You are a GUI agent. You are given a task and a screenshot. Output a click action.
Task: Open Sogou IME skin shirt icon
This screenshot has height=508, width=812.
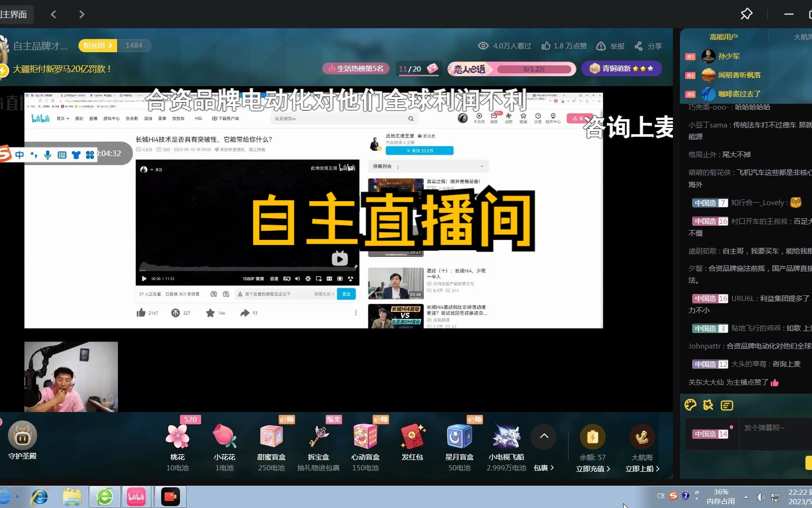(76, 155)
